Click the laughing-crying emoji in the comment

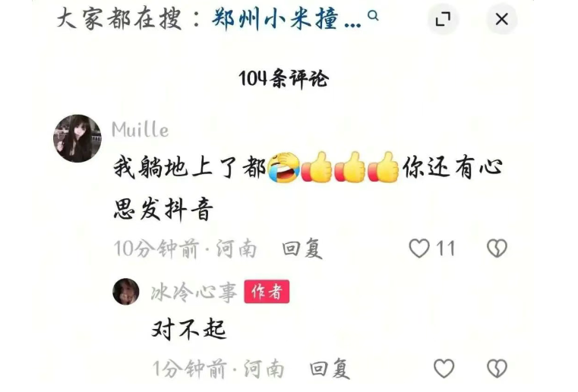click(x=283, y=167)
